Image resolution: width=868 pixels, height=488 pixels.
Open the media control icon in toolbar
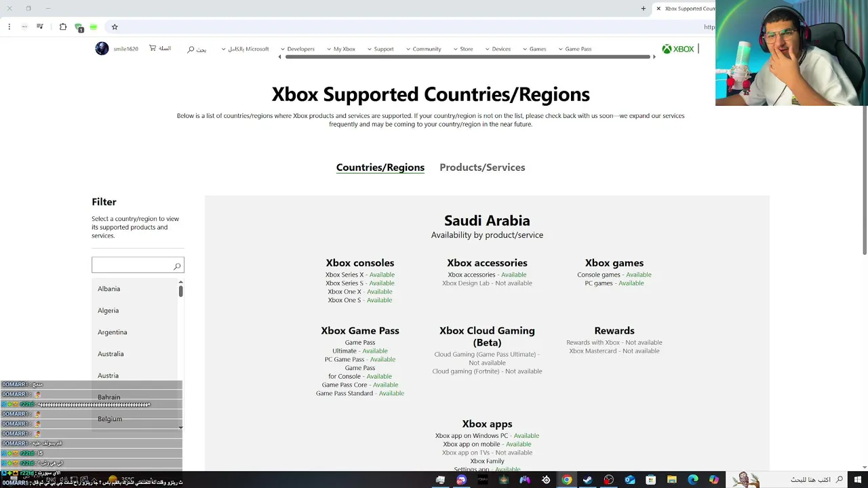click(x=40, y=26)
